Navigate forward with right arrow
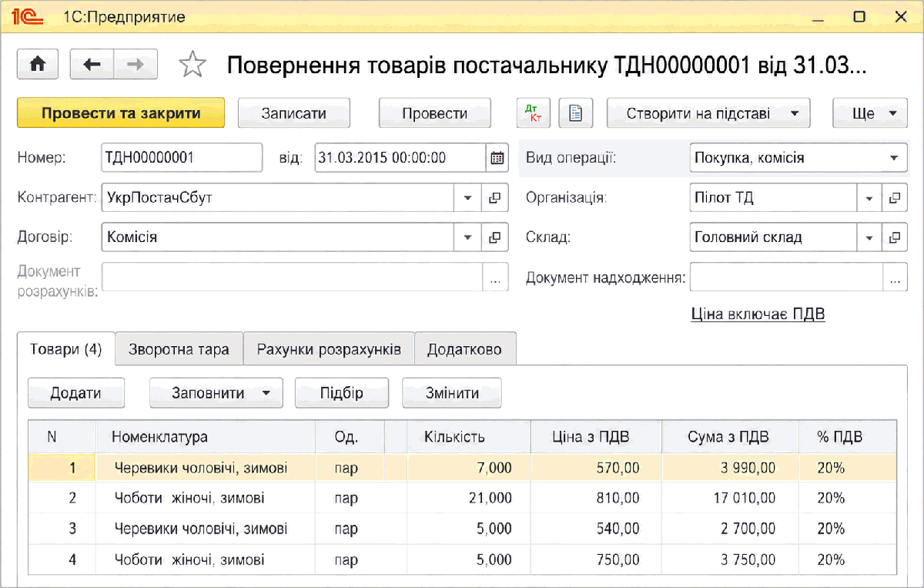Viewport: 924px width, 588px height. coord(136,65)
